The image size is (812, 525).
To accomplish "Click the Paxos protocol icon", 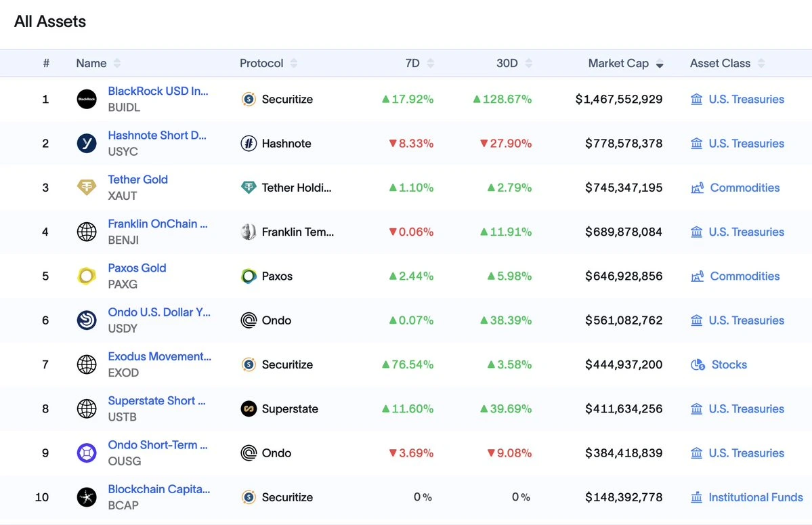I will coord(249,276).
